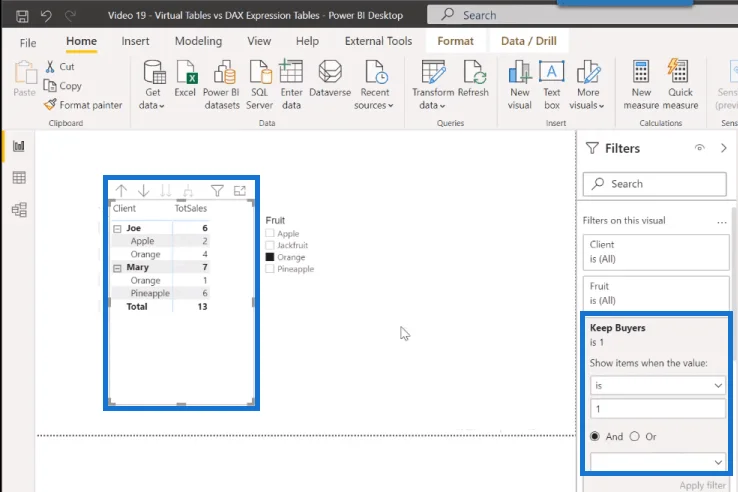Switch to the Format tab

[x=455, y=41]
